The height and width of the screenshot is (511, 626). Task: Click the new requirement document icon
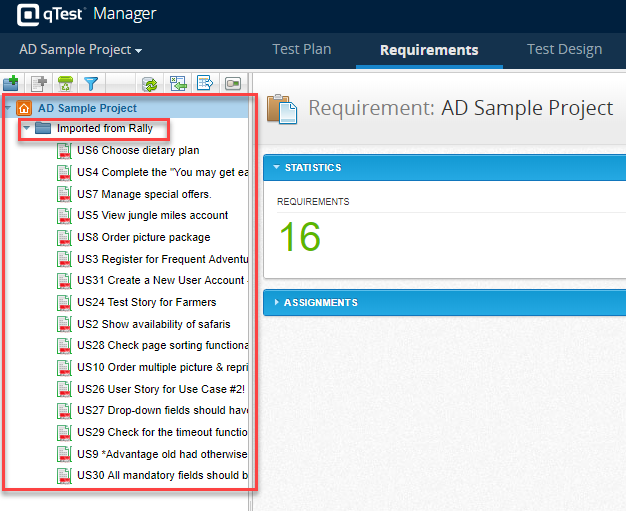39,84
